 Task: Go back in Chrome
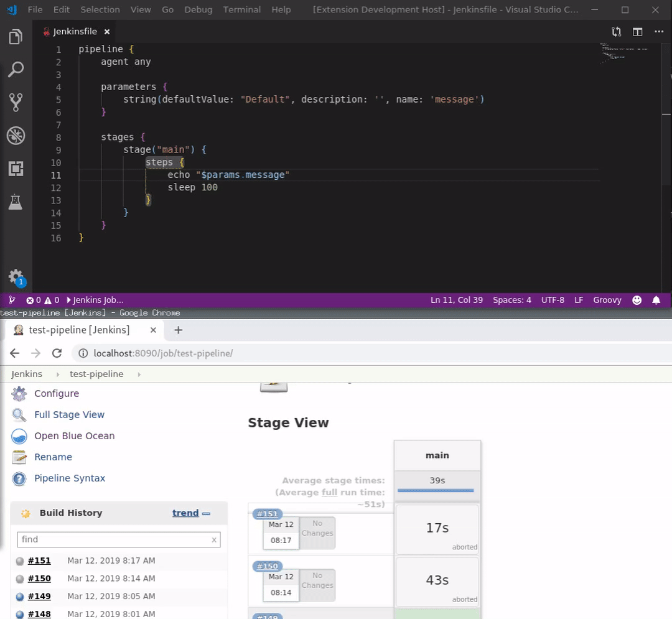click(14, 353)
